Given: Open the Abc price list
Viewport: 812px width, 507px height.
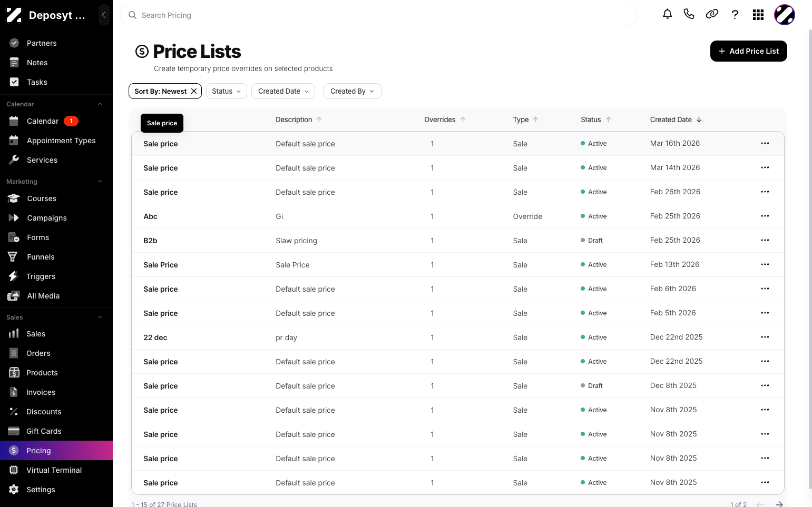Looking at the screenshot, I should [150, 216].
